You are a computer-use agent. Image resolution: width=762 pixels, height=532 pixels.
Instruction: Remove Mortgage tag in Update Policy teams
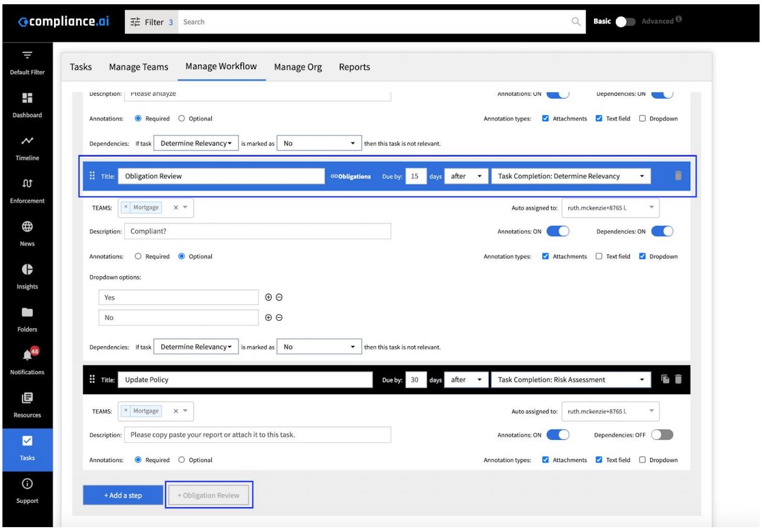124,411
